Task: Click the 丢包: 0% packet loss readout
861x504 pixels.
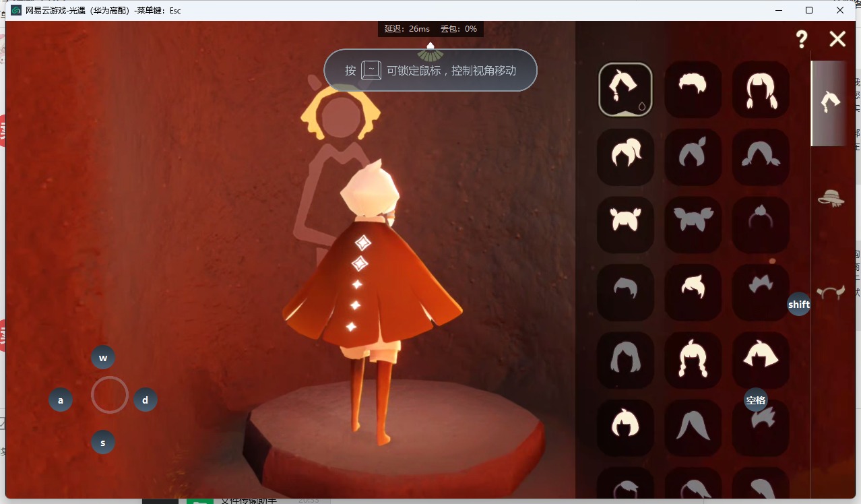Action: click(x=459, y=29)
